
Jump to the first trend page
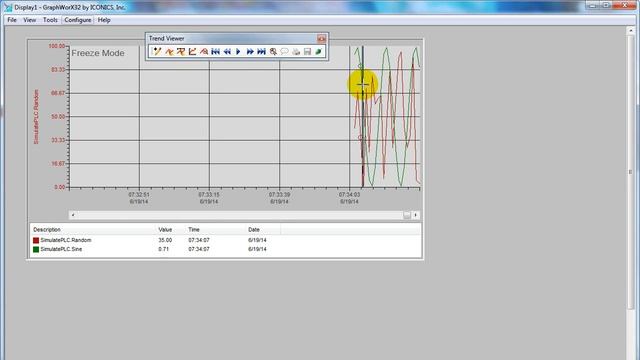coord(216,51)
